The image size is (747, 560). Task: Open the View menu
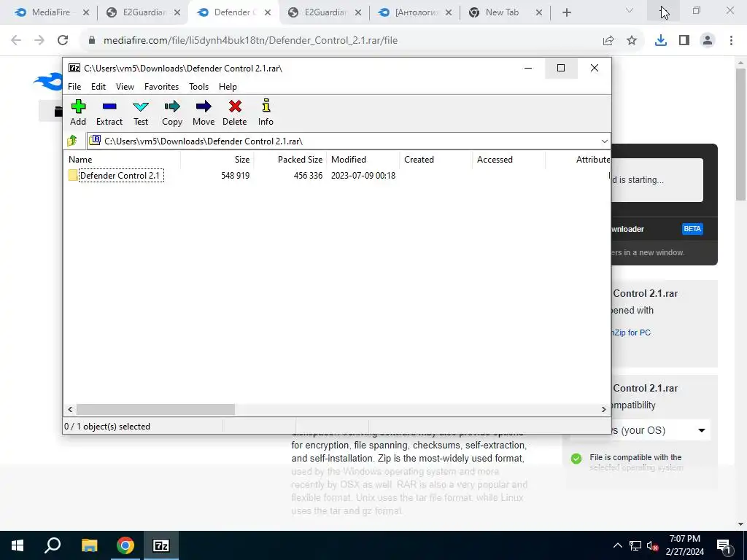pyautogui.click(x=125, y=87)
